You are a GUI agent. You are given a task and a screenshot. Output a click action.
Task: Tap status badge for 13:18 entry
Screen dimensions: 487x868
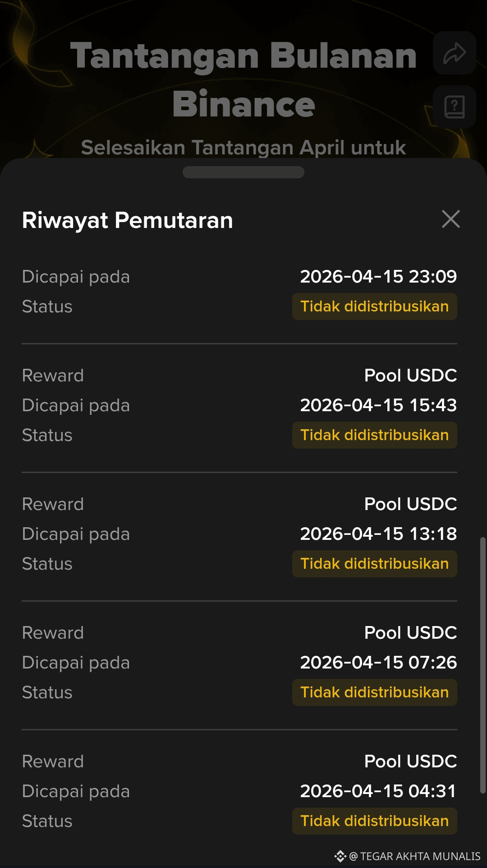point(375,564)
